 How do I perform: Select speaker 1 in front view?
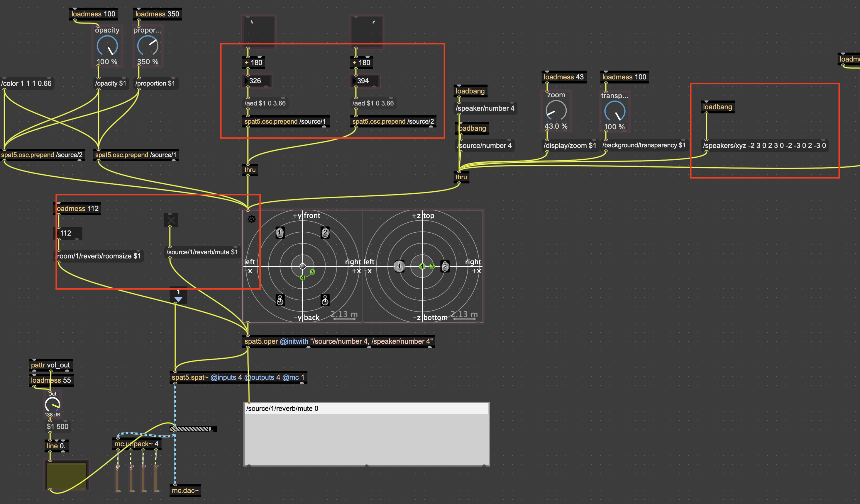coord(280,233)
